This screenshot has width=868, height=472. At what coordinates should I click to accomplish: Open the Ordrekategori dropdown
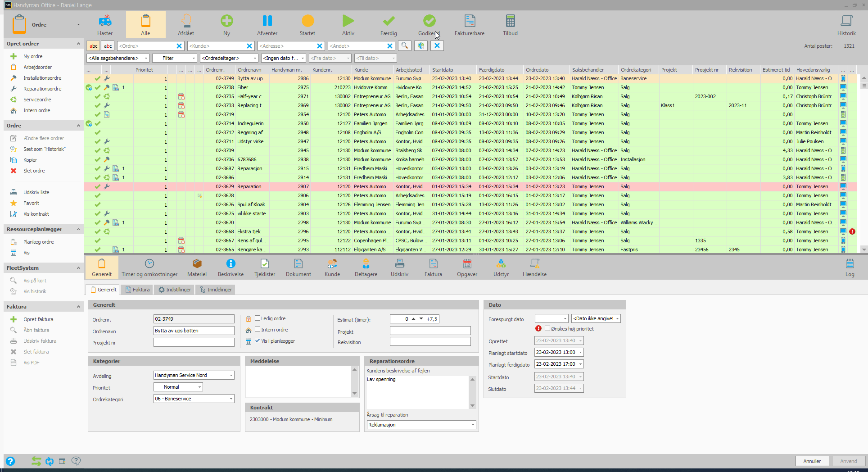click(x=194, y=399)
